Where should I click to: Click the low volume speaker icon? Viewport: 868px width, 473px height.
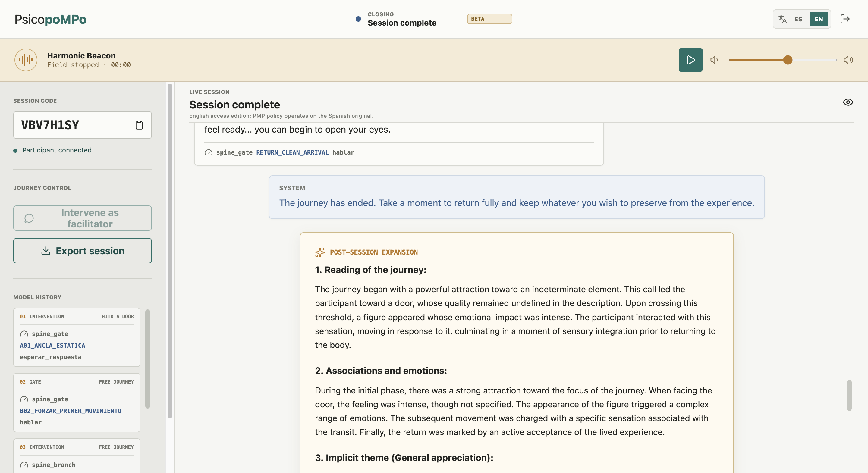[x=714, y=60]
